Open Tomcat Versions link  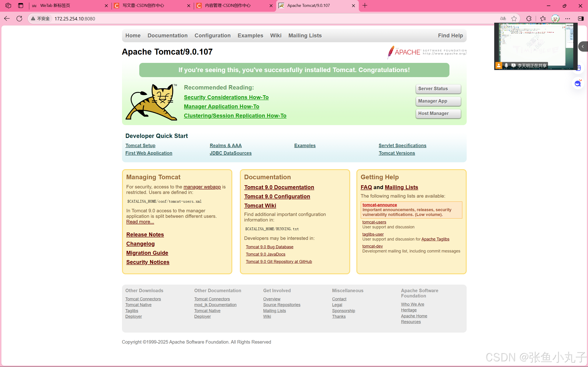pyautogui.click(x=397, y=153)
